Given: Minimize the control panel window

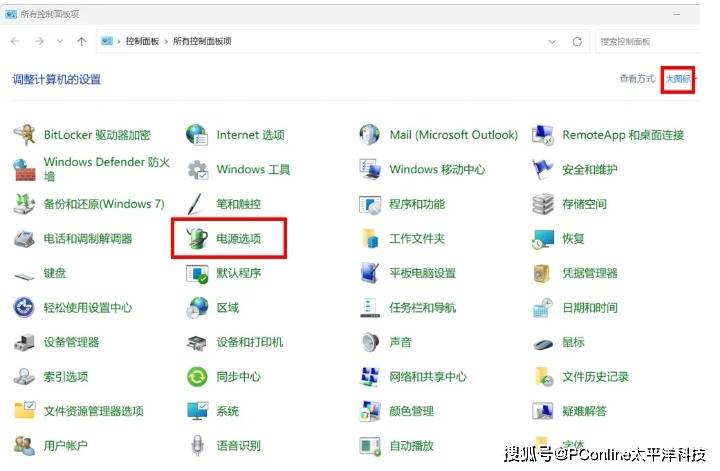Looking at the screenshot, I should [x=676, y=14].
